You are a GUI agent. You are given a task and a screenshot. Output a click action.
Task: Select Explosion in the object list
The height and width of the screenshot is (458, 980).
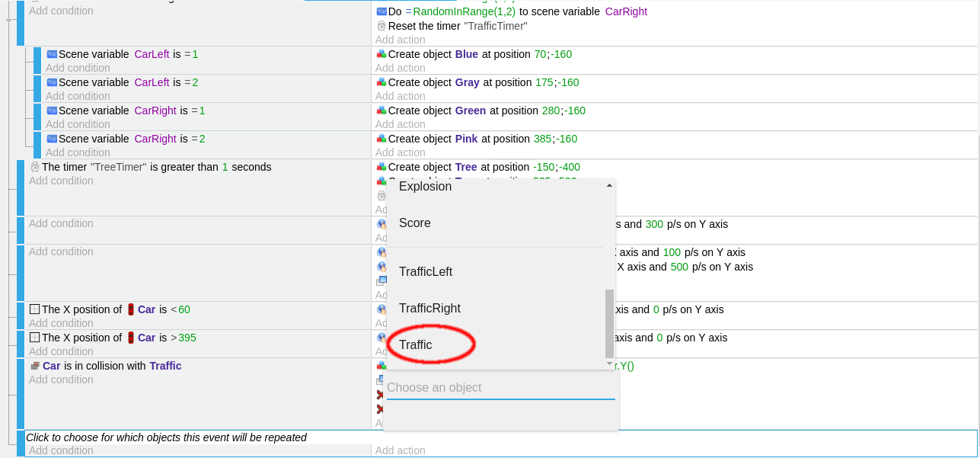(425, 187)
